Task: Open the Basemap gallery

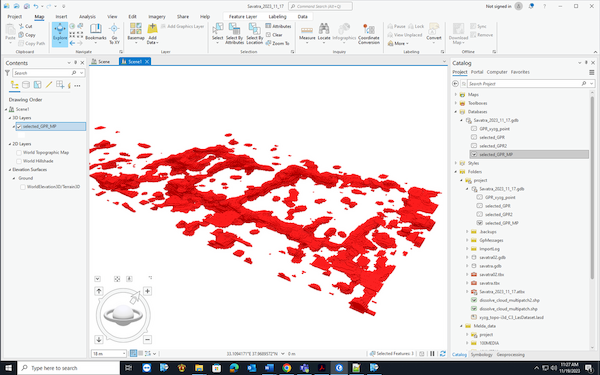Action: click(x=136, y=33)
